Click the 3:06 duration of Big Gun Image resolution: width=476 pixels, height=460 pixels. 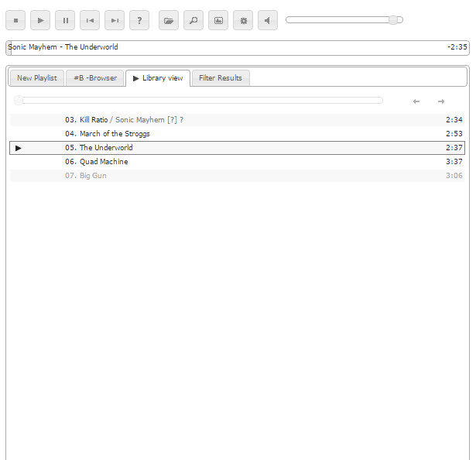click(x=454, y=176)
